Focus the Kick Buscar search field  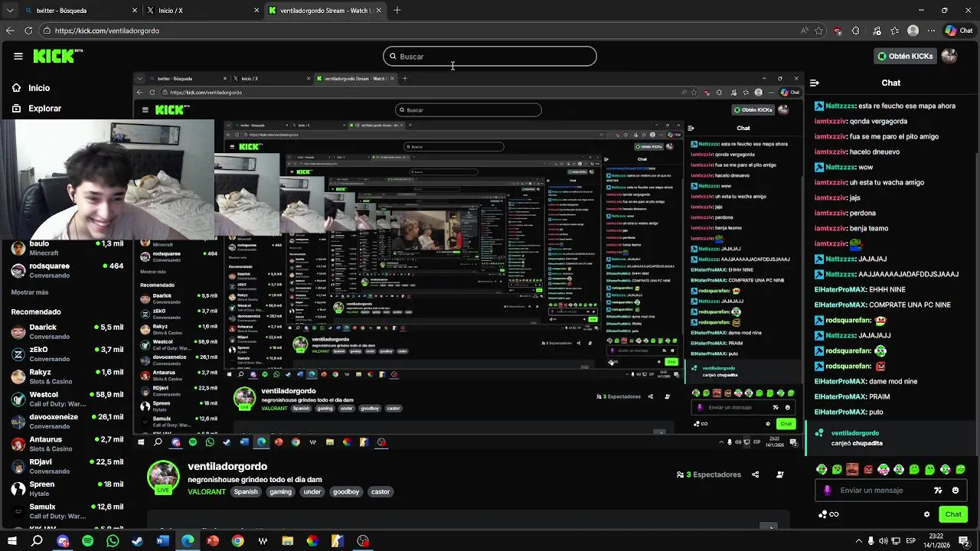pos(490,56)
